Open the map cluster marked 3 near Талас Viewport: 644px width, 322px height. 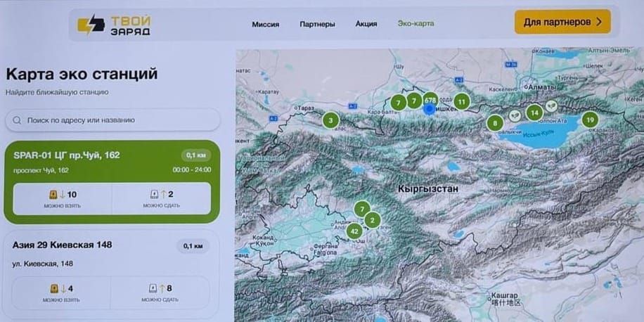pyautogui.click(x=330, y=121)
